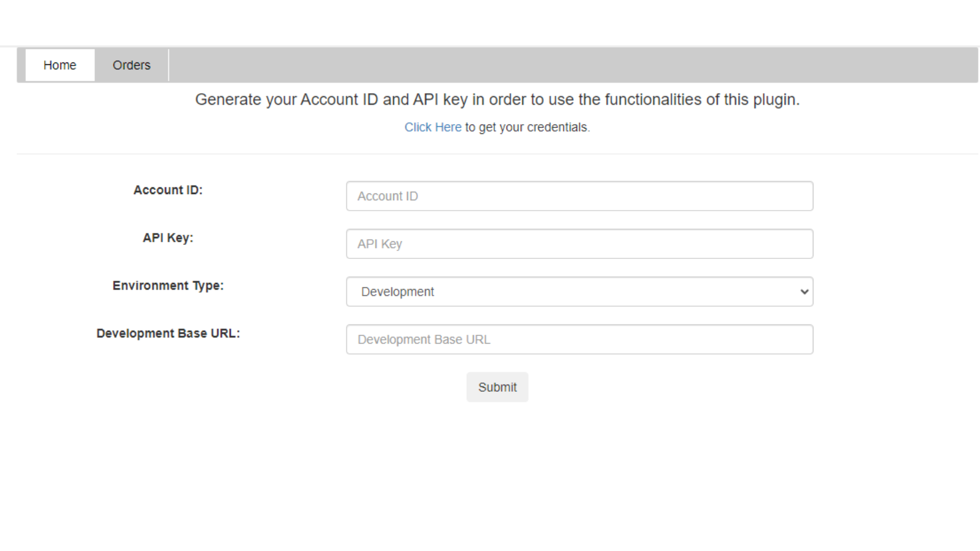This screenshot has width=980, height=551.
Task: Click the credentials instruction sentence
Action: (497, 127)
